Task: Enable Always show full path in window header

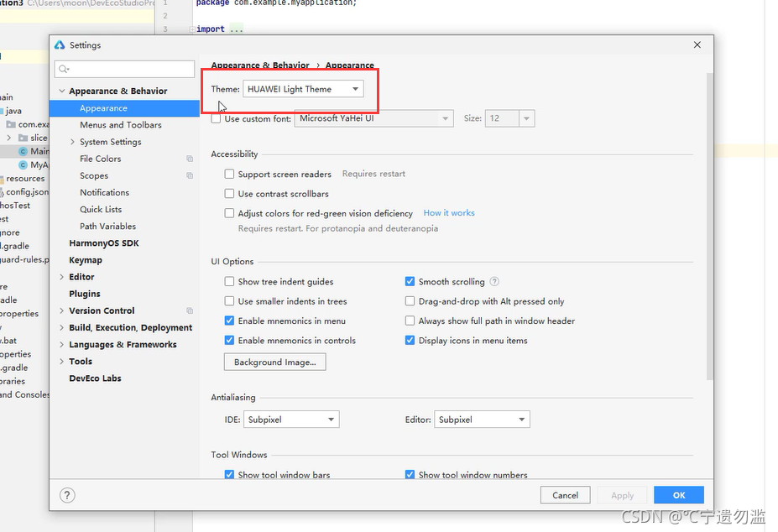Action: coord(410,321)
